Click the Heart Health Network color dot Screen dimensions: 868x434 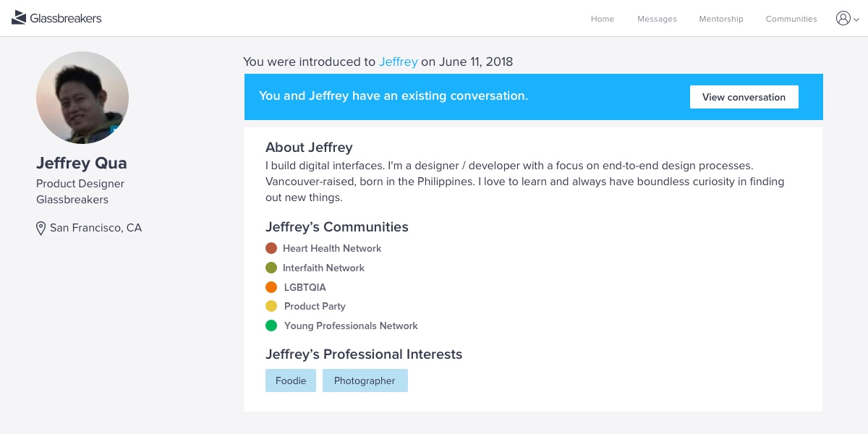(x=271, y=248)
